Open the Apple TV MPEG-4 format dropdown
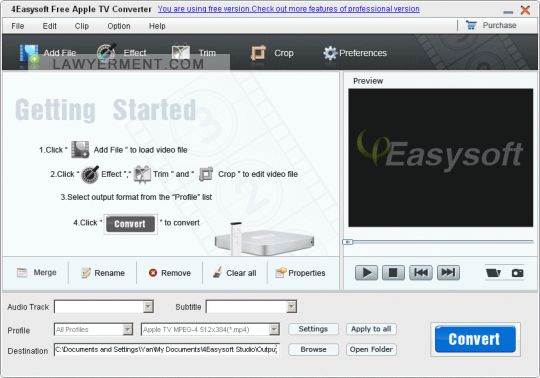 [274, 329]
